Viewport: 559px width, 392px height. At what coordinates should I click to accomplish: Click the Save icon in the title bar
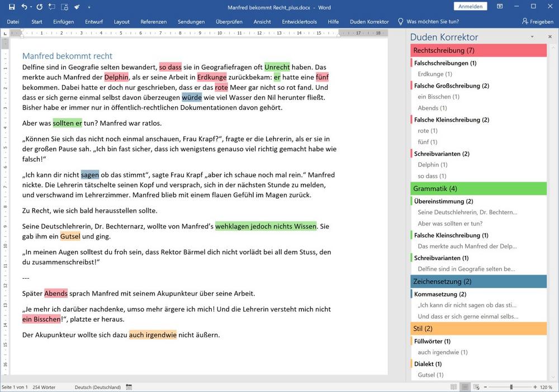pos(12,7)
